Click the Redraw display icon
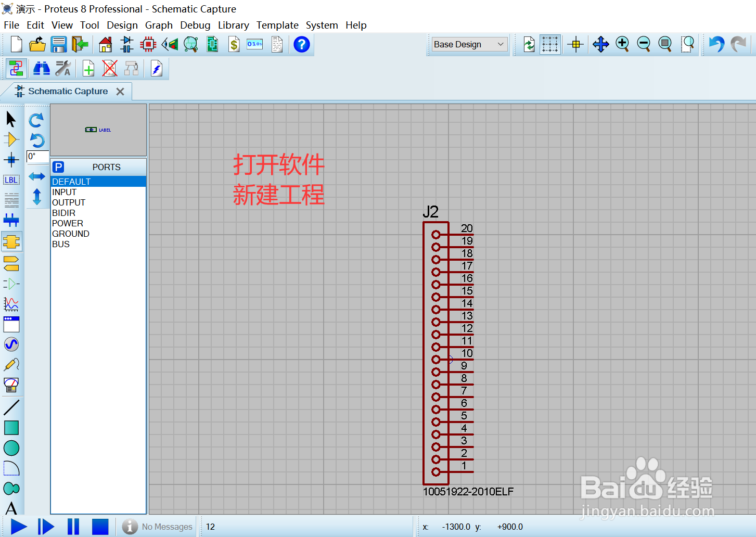Viewport: 756px width, 537px height. pos(529,44)
